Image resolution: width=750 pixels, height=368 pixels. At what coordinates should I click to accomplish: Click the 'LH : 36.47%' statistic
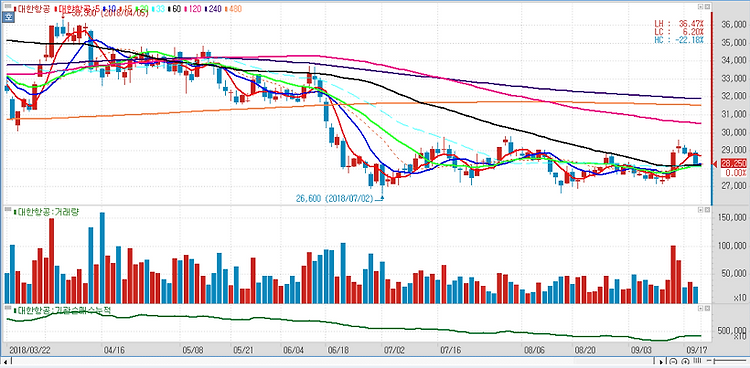(x=679, y=22)
